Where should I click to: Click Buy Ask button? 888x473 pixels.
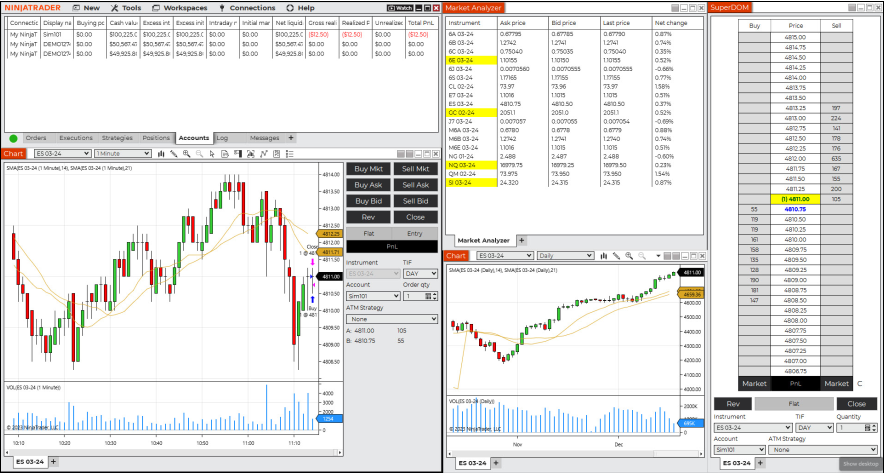[369, 185]
